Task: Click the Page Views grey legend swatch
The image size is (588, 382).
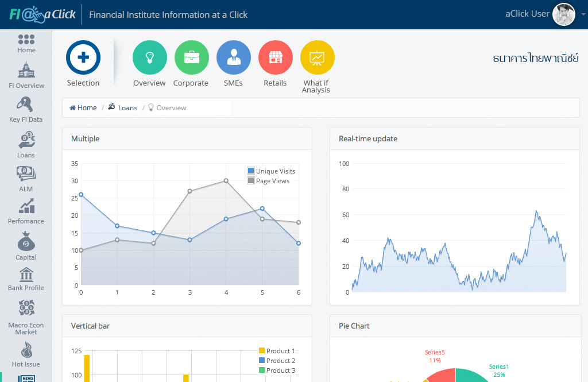Action: point(251,180)
